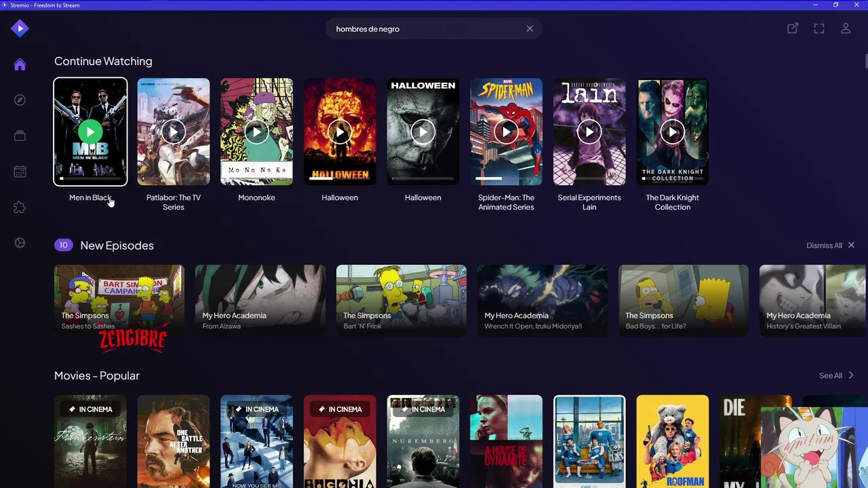Viewport: 868px width, 488px height.
Task: Click the Dark Knight Collection title text
Action: point(673,202)
